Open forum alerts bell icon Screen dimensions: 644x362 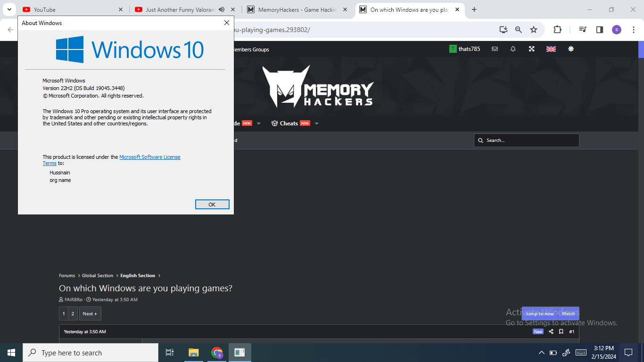click(x=513, y=49)
